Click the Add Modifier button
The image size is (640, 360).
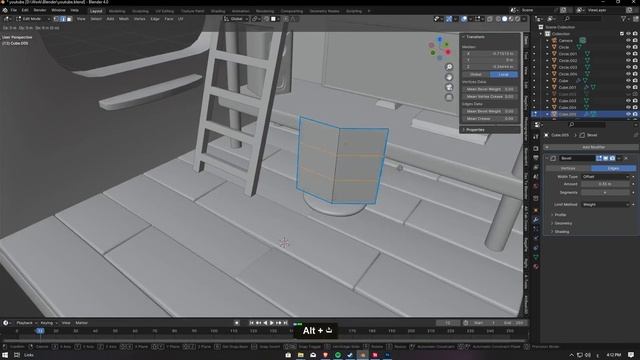click(x=593, y=147)
